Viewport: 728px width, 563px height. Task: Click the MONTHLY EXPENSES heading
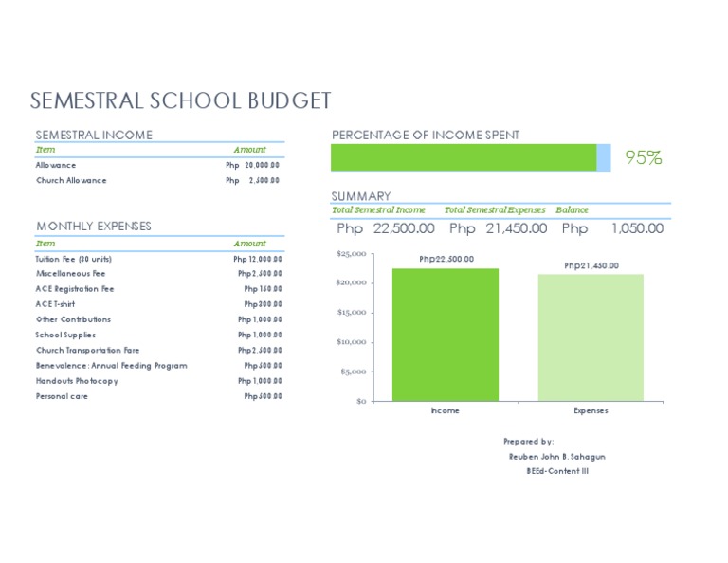pos(94,226)
